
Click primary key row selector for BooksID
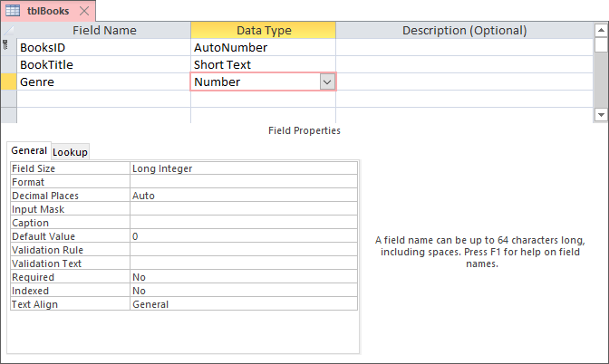click(8, 47)
